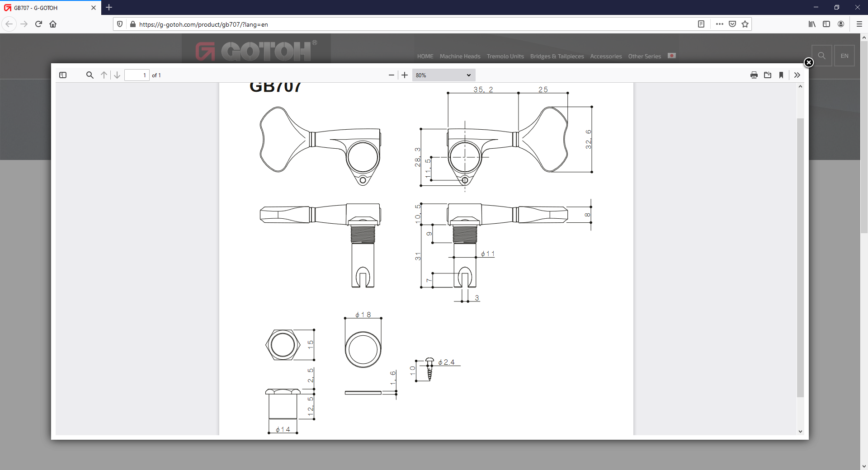Open the Firefox account menu
Screen dimensions: 868x470
point(841,24)
